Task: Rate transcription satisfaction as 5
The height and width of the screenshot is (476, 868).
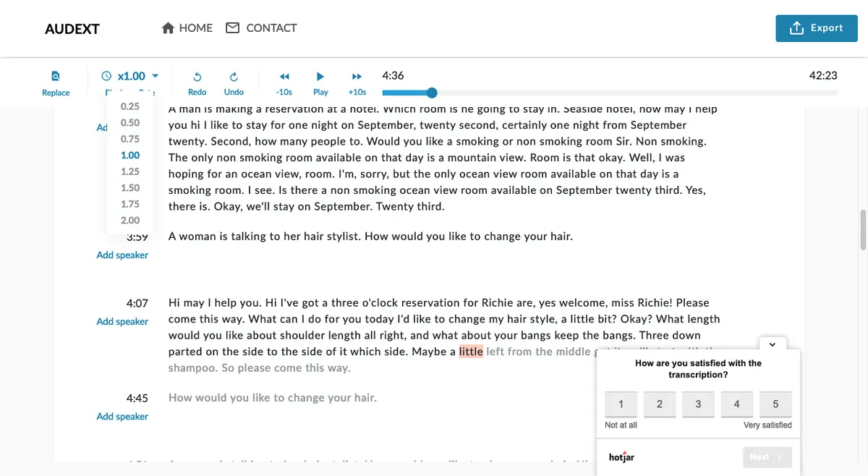Action: pos(775,404)
